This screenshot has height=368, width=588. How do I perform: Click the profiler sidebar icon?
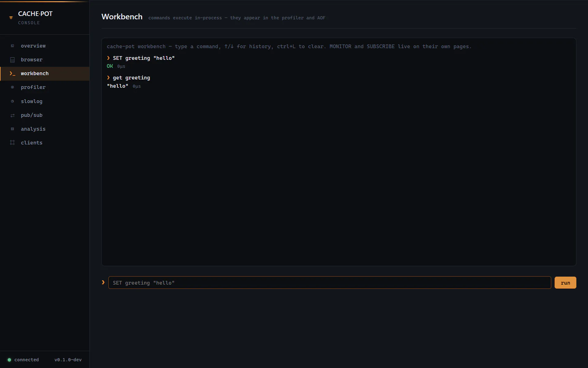coord(12,87)
